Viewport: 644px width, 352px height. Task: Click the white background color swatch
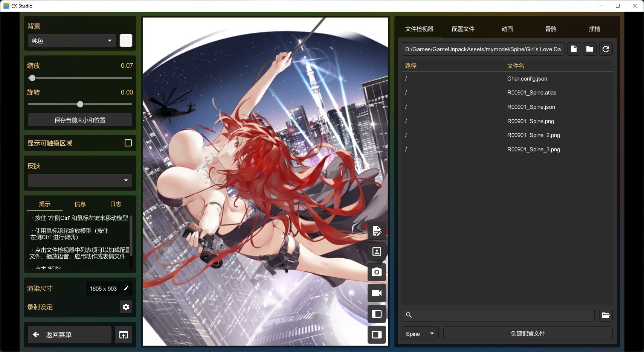tap(126, 41)
